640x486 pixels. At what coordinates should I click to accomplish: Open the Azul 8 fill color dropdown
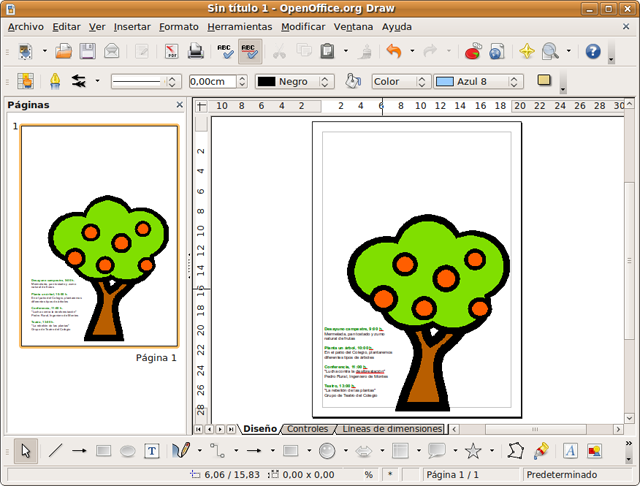click(x=480, y=81)
